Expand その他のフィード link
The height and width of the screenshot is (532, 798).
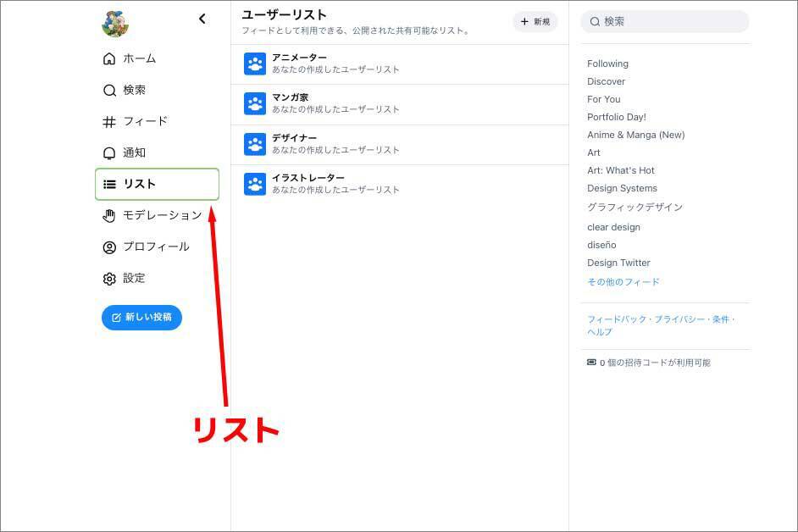[x=623, y=282]
